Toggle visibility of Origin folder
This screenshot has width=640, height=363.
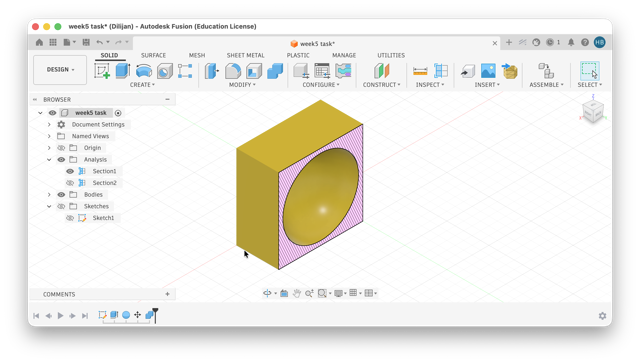click(61, 148)
